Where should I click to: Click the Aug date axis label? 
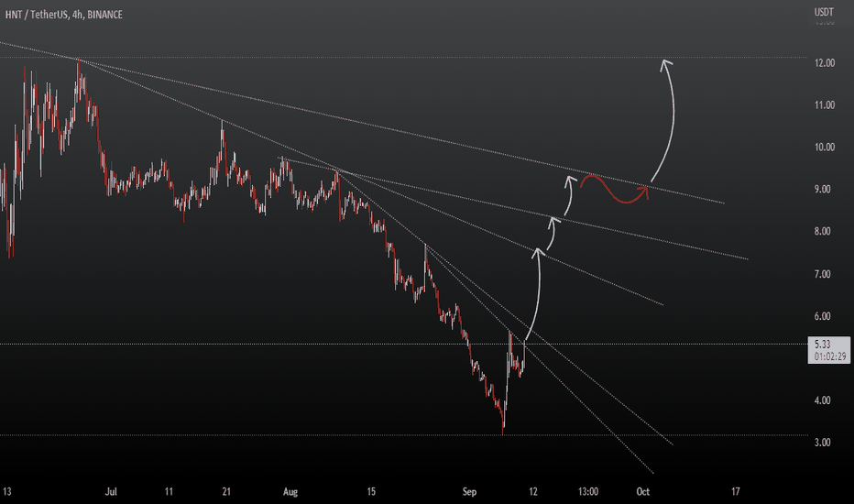(x=290, y=491)
